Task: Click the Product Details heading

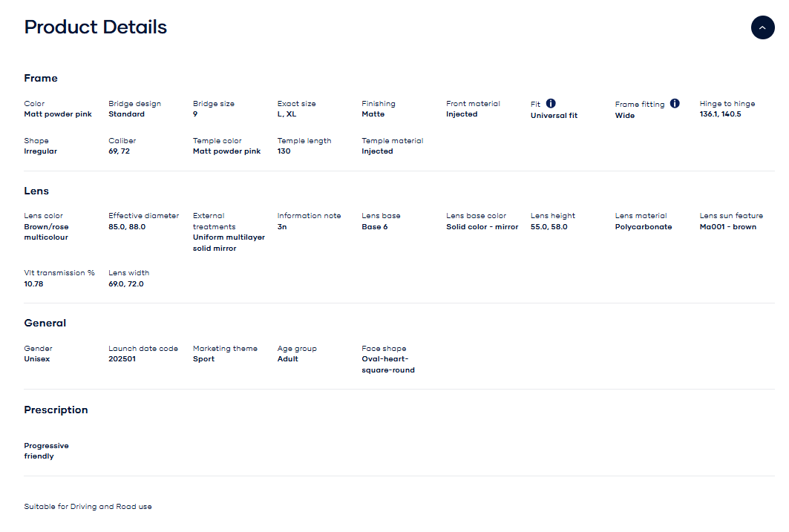Action: (96, 27)
